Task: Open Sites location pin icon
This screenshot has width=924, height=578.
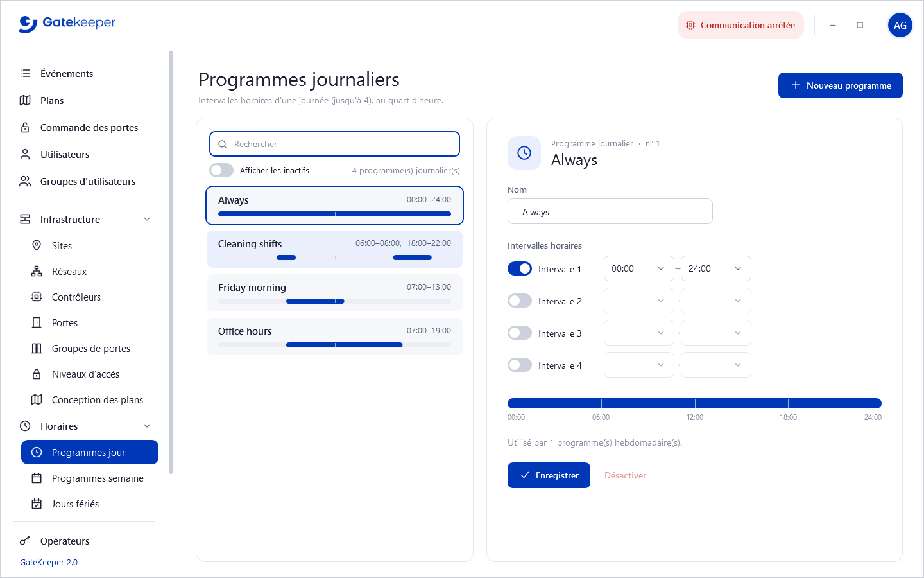Action: [x=37, y=245]
